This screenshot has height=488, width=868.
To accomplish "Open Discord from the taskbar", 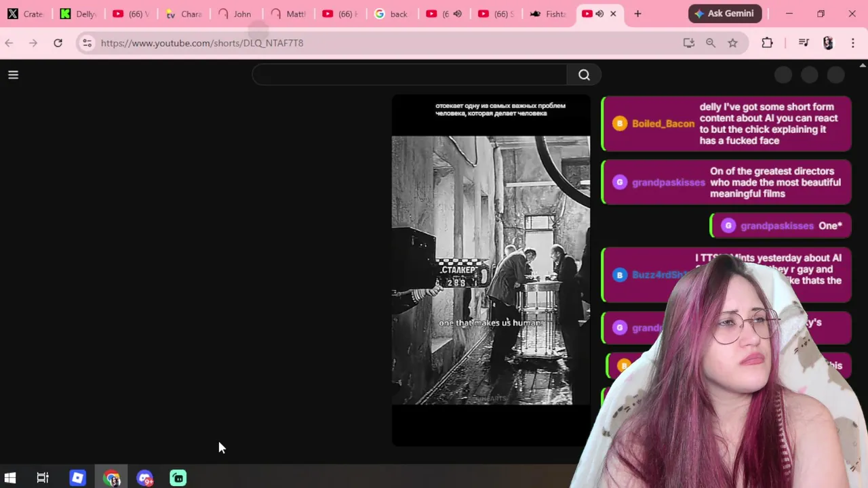I will tap(144, 478).
